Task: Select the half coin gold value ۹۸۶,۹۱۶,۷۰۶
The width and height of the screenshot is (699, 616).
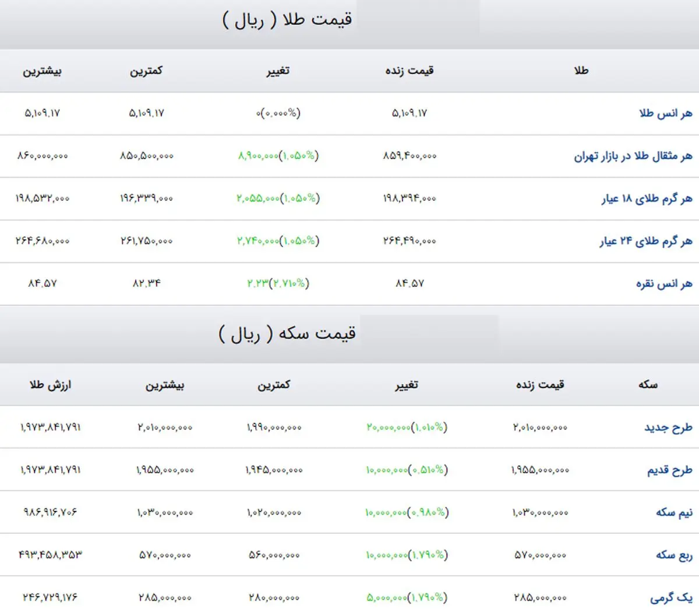Action: click(x=50, y=512)
